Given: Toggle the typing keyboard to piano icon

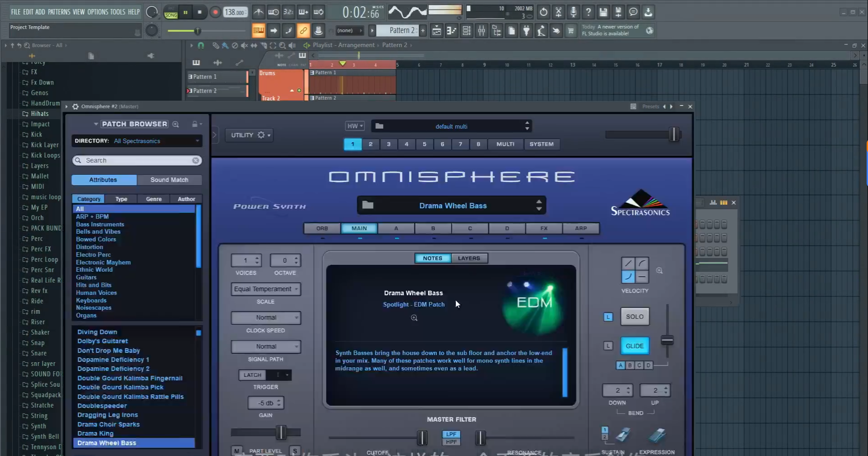Looking at the screenshot, I should (258, 31).
